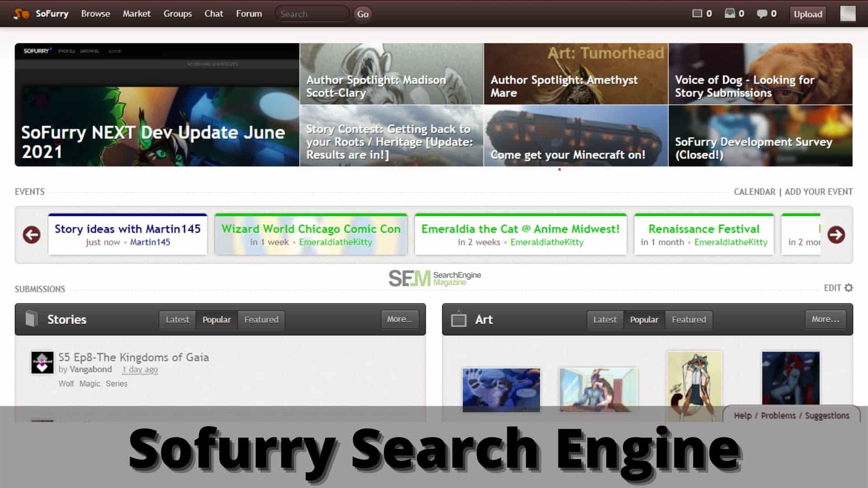The width and height of the screenshot is (868, 488).
Task: Select Popular tab in Art panel
Action: tap(644, 319)
